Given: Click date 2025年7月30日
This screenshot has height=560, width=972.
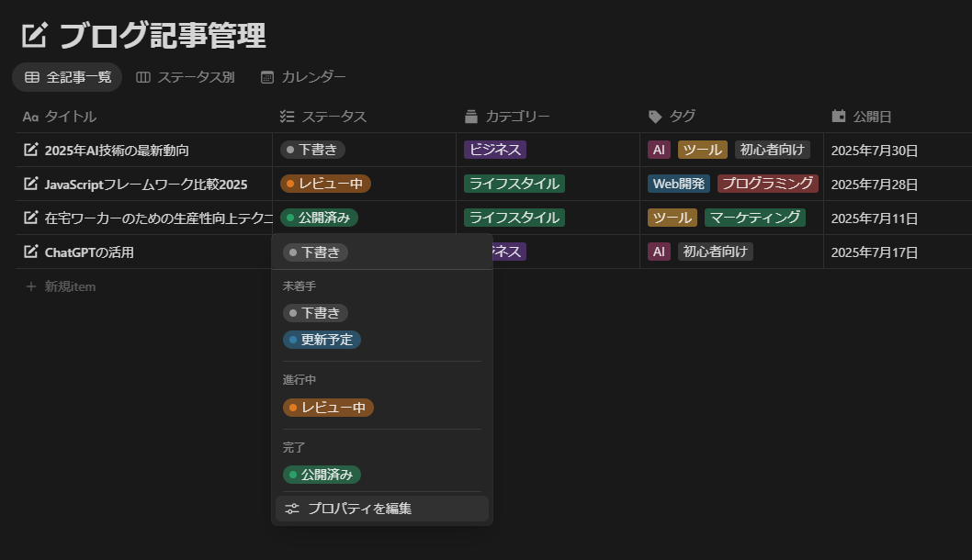Looking at the screenshot, I should tap(874, 151).
